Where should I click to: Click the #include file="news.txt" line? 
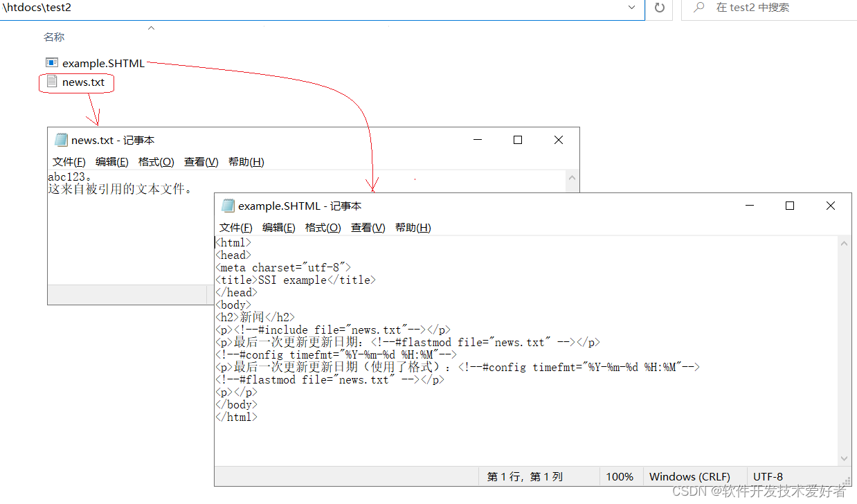pyautogui.click(x=333, y=330)
